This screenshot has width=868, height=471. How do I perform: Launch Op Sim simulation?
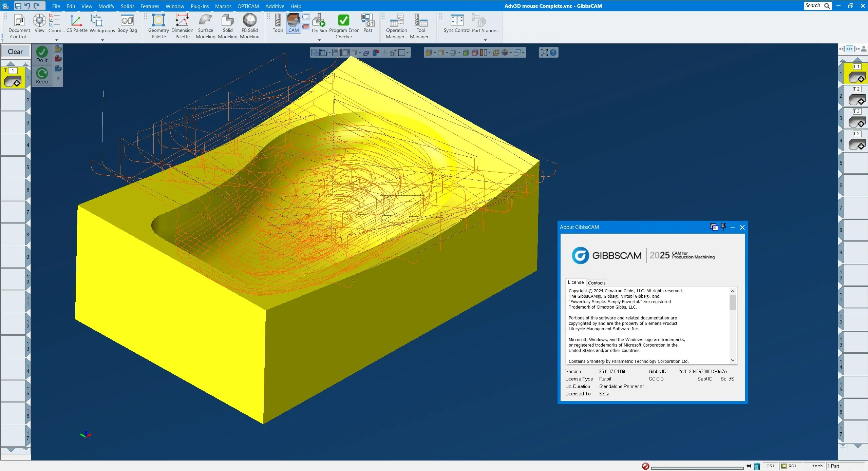tap(319, 23)
